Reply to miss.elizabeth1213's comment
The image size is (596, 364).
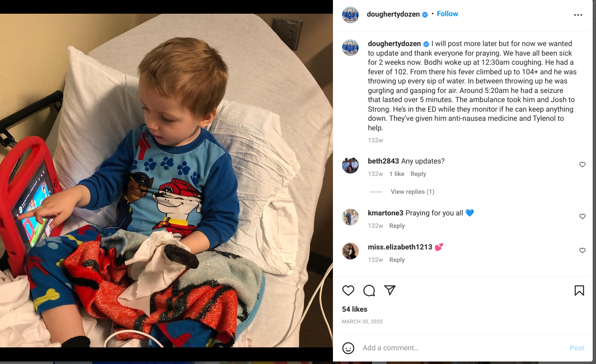[x=397, y=260]
